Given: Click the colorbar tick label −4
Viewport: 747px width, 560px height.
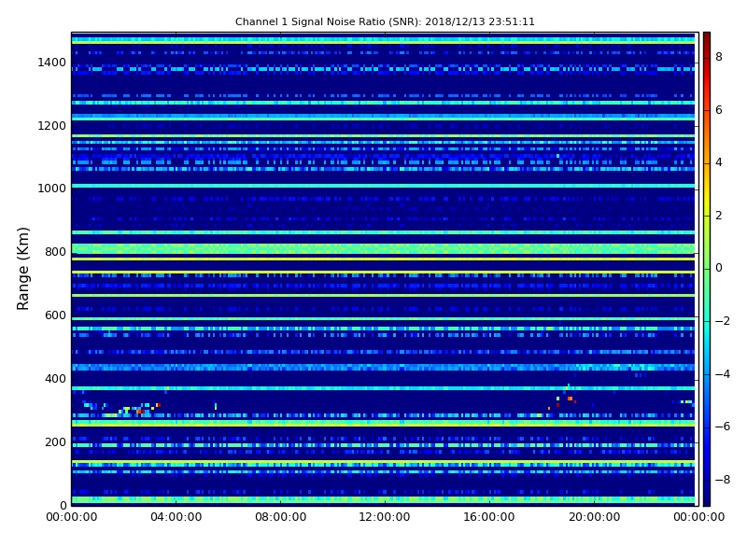Looking at the screenshot, I should coord(723,374).
